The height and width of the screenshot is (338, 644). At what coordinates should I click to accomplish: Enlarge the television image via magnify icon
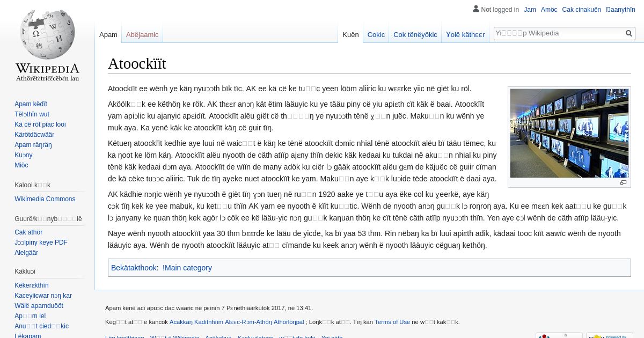623,182
